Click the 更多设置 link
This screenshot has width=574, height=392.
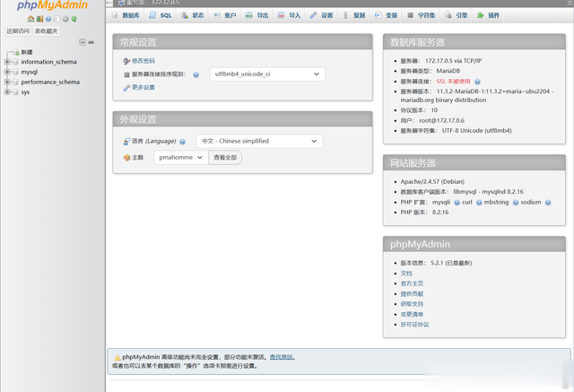click(x=143, y=88)
